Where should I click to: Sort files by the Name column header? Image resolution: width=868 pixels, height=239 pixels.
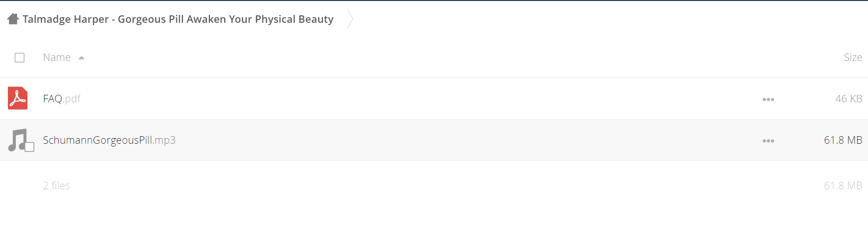[57, 57]
